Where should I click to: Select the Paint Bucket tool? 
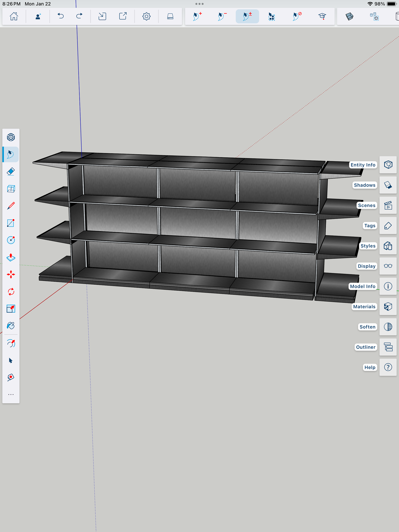[11, 326]
